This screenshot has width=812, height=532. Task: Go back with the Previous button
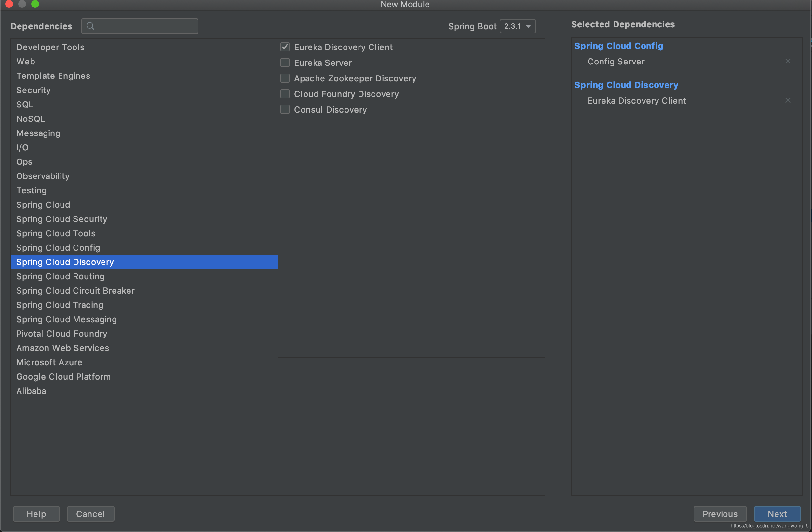tap(720, 513)
